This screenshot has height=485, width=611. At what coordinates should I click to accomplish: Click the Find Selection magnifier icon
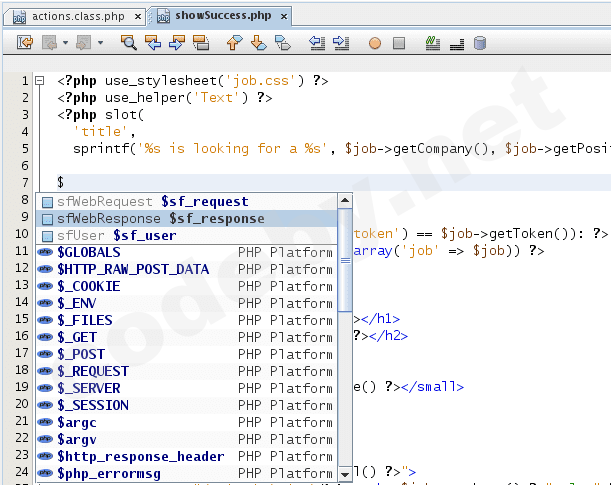(x=129, y=43)
